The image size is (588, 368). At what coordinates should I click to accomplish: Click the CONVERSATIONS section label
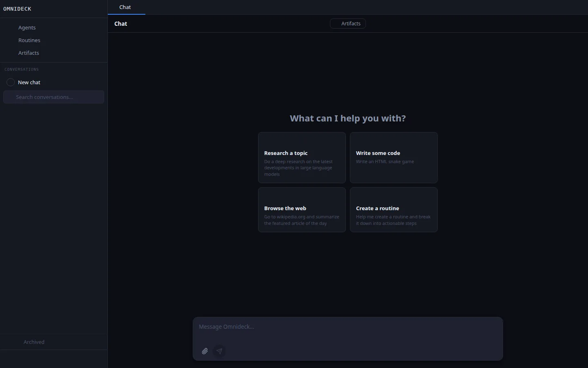22,70
